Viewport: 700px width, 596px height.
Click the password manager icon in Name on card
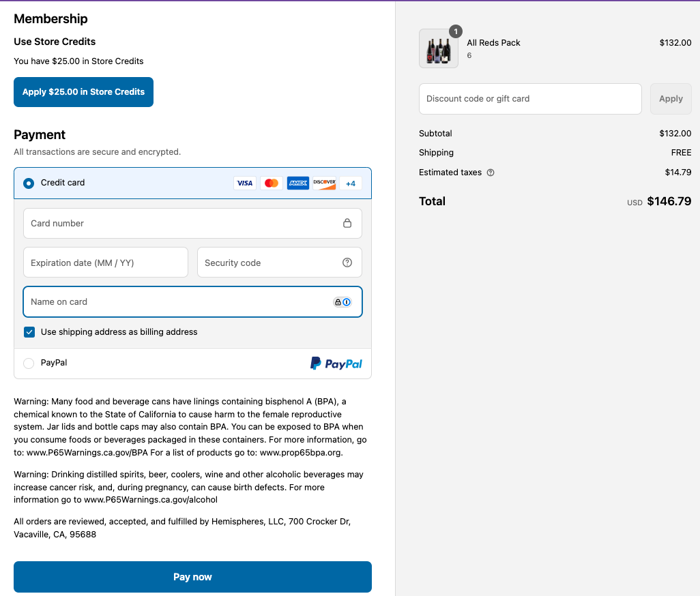[342, 302]
